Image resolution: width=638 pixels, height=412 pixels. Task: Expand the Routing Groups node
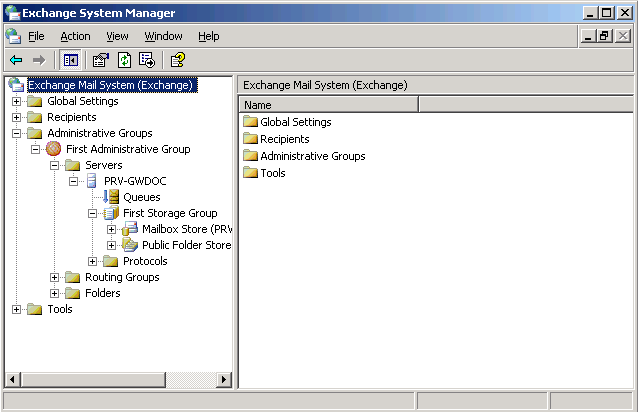tap(54, 277)
